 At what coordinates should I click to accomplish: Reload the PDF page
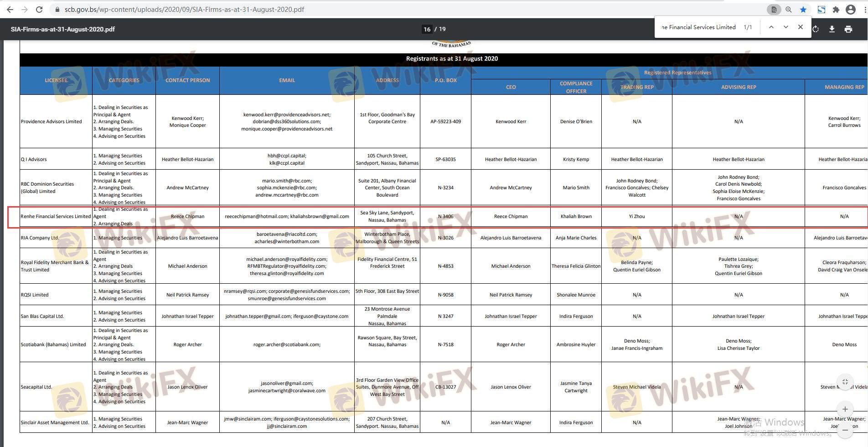tap(39, 9)
